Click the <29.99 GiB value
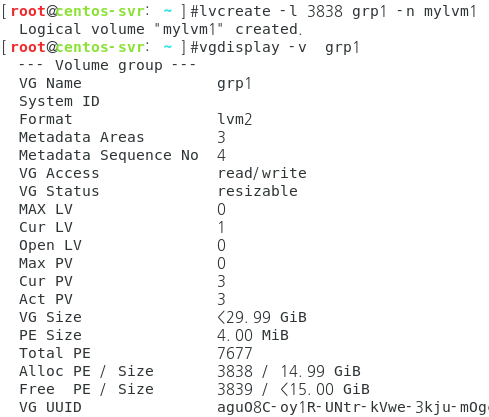The width and height of the screenshot is (489, 417). (262, 317)
